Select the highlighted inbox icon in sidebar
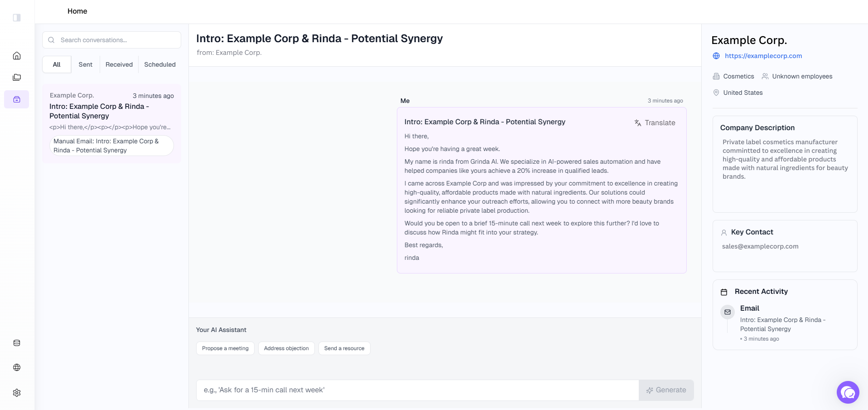This screenshot has width=868, height=410. tap(17, 99)
